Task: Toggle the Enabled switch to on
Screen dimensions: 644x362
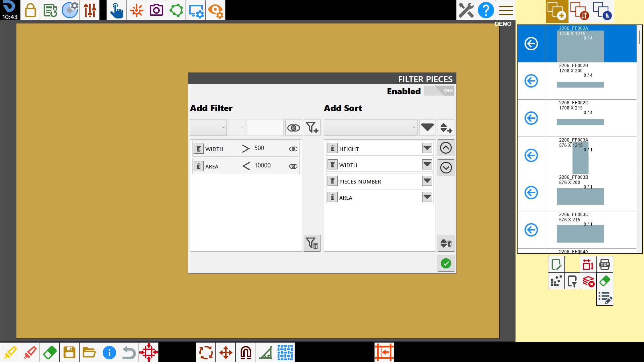Action: click(439, 91)
